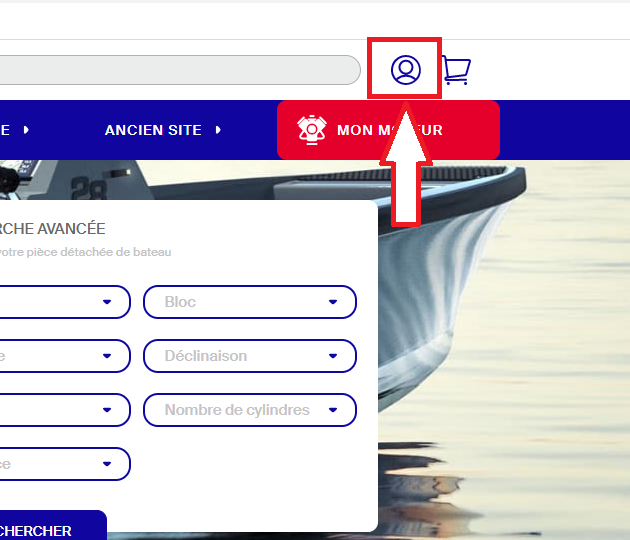The image size is (630, 540).
Task: Click the arrow beside ANCIEN SITE
Action: (x=218, y=130)
